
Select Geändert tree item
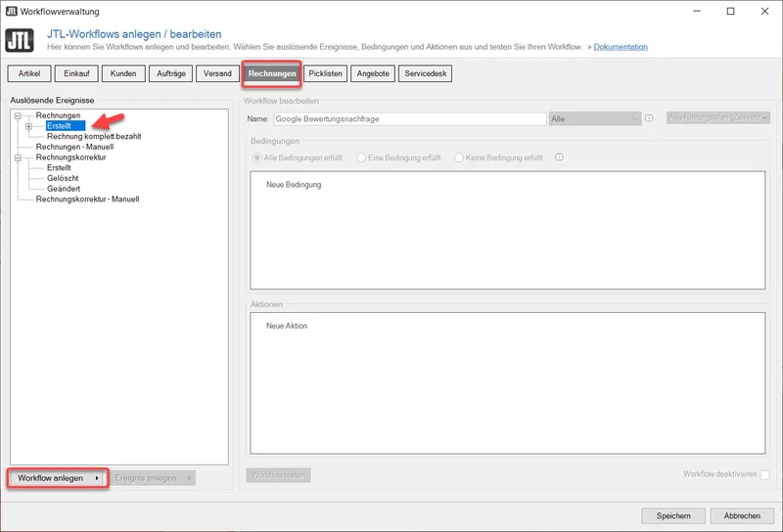click(x=64, y=189)
